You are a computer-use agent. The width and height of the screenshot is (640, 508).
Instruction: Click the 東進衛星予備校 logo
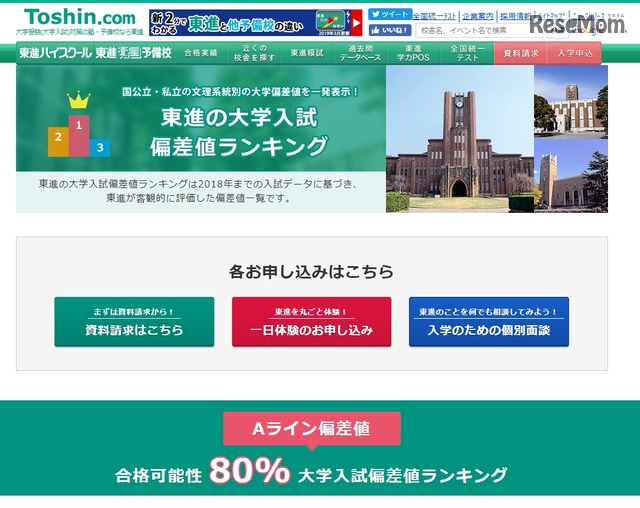[133, 53]
